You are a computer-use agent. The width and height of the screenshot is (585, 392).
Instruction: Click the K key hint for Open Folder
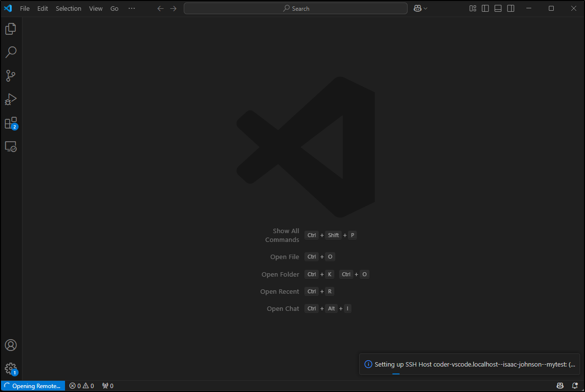point(329,274)
